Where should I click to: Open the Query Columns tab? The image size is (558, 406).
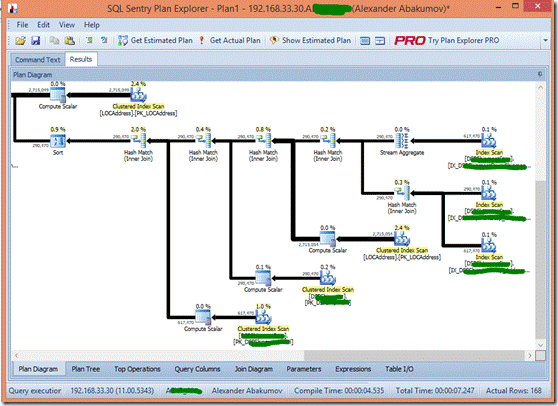point(197,369)
